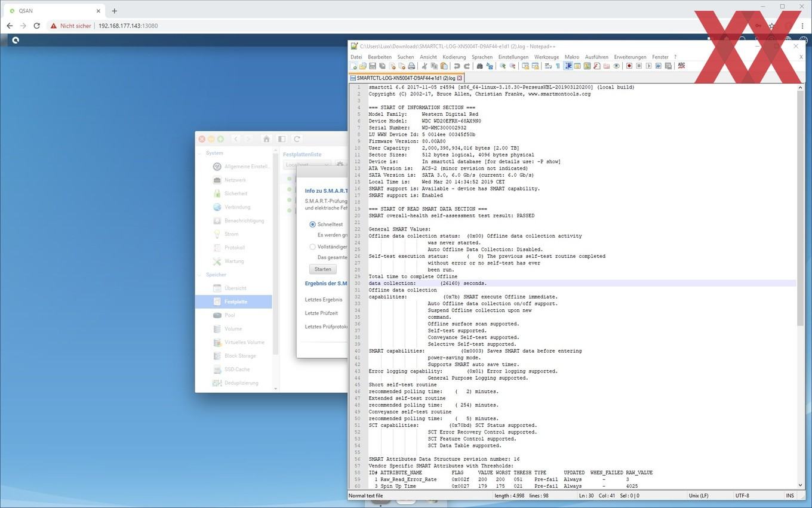The height and width of the screenshot is (508, 812).
Task: Redo last edit in Notepad++
Action: 466,66
